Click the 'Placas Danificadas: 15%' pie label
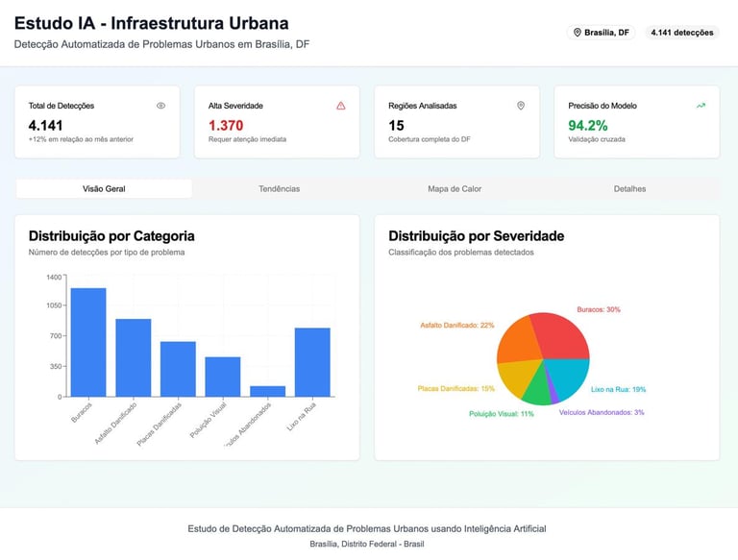Viewport: 738px width, 560px height. [x=456, y=389]
